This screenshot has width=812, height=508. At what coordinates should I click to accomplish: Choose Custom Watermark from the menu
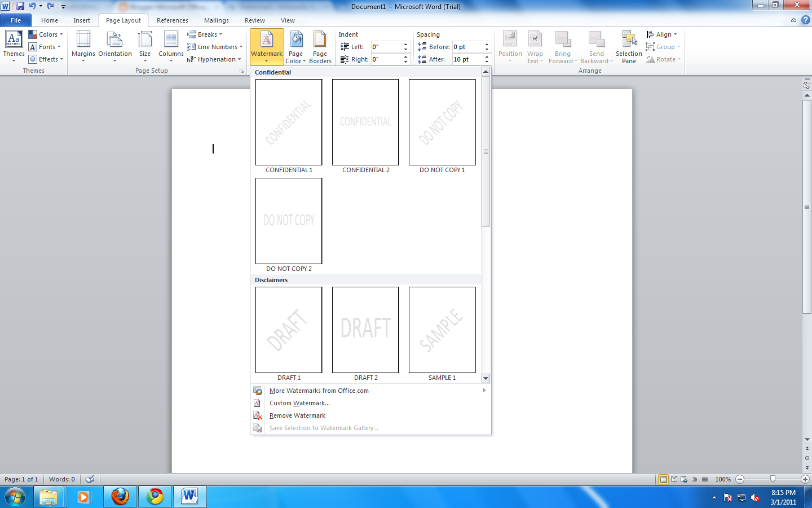299,403
